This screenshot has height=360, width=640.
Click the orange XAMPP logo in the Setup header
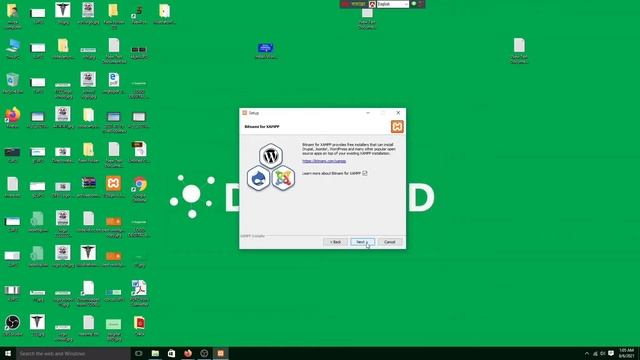pos(397,127)
